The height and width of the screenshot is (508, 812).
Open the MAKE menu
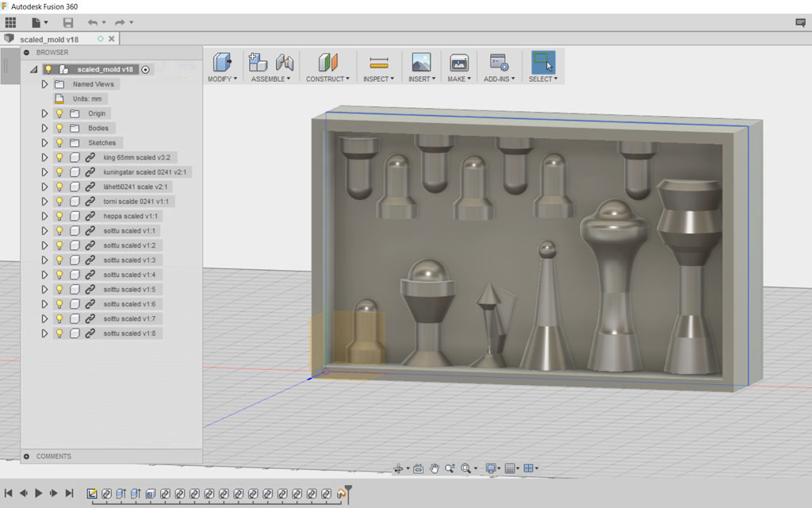(459, 79)
